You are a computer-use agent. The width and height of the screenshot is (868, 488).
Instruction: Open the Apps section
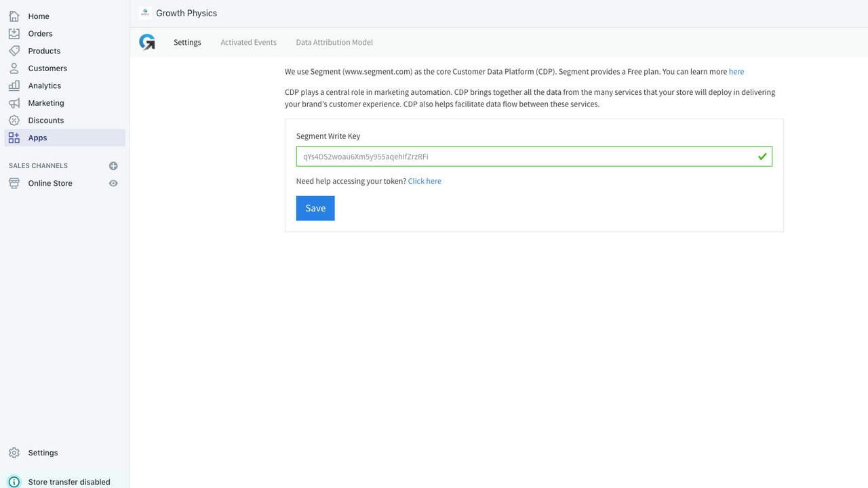pos(37,137)
